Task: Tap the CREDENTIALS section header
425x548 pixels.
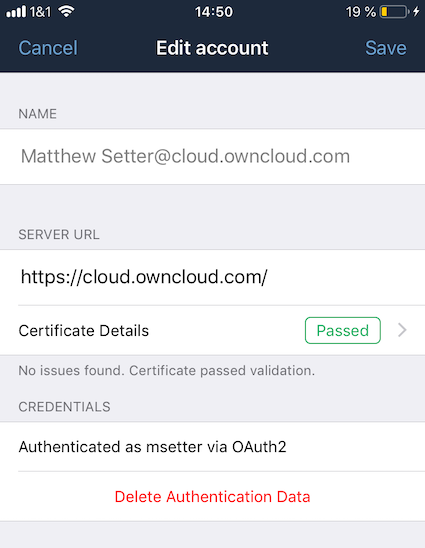Action: coord(64,407)
